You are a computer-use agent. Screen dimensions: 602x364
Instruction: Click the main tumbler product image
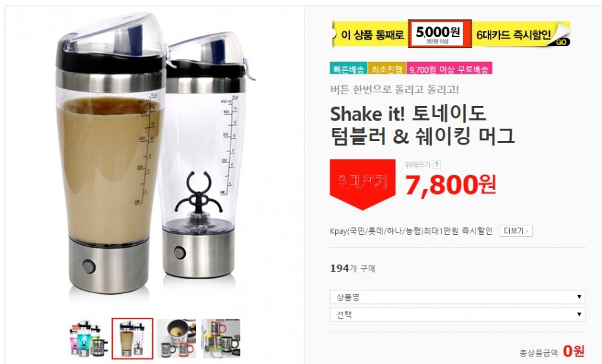coord(153,153)
